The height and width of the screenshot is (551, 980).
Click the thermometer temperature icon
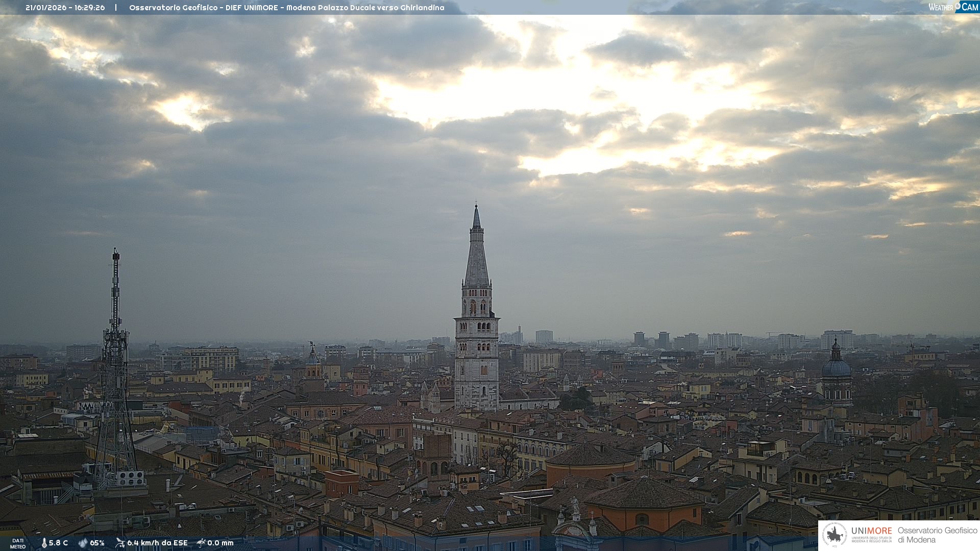coord(44,543)
